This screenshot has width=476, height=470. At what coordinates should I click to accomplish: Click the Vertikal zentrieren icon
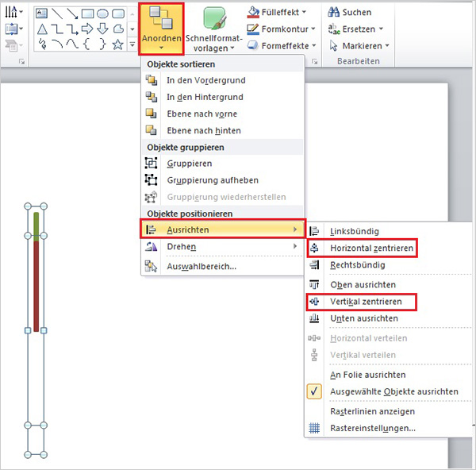point(315,302)
